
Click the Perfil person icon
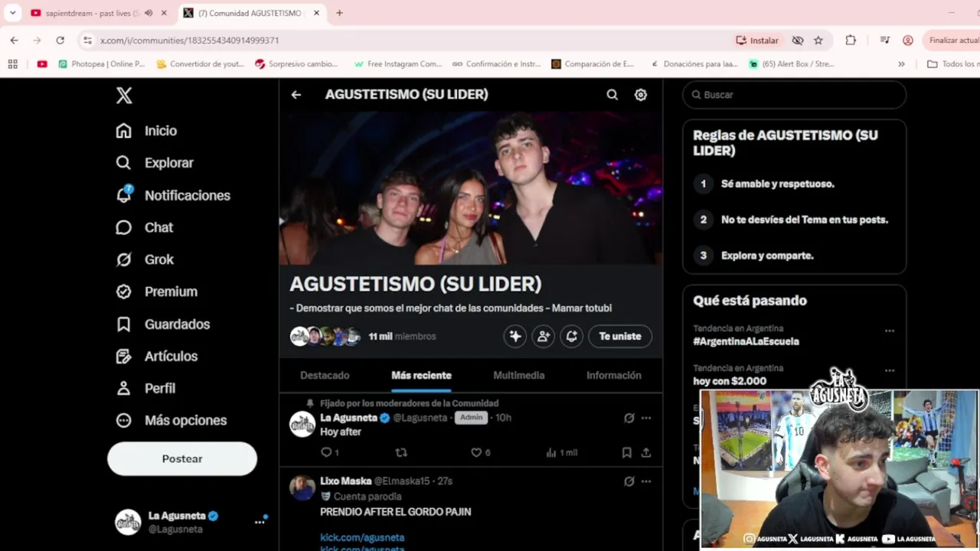tap(123, 388)
